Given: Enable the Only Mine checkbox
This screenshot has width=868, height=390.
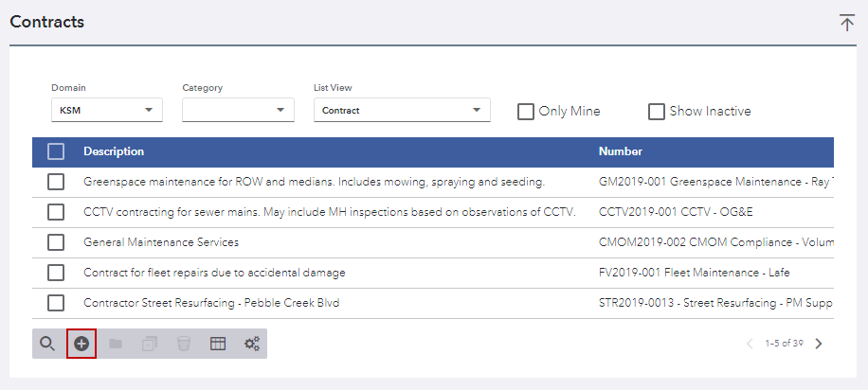Looking at the screenshot, I should [526, 112].
